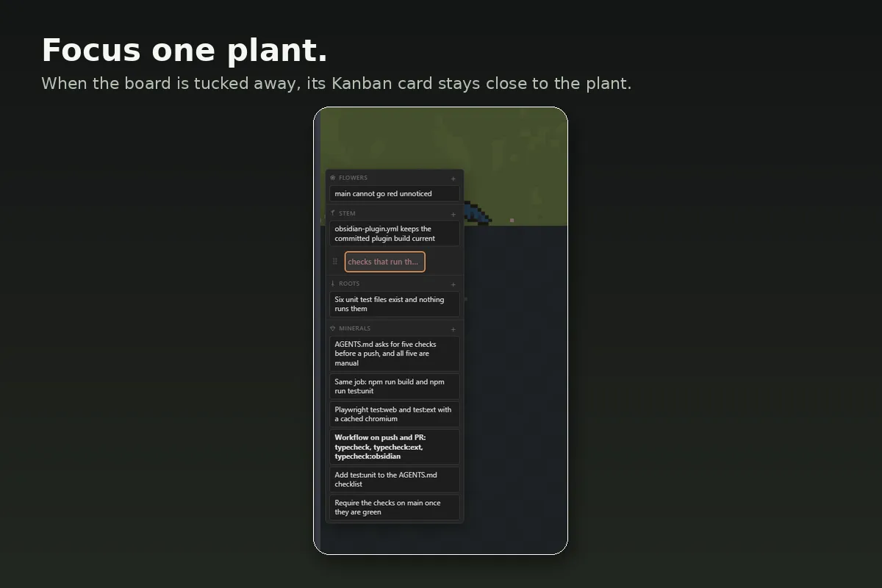Select 'Add test:unit to the AGENTS.md checklist' card
Image resolution: width=882 pixels, height=588 pixels.
[395, 480]
